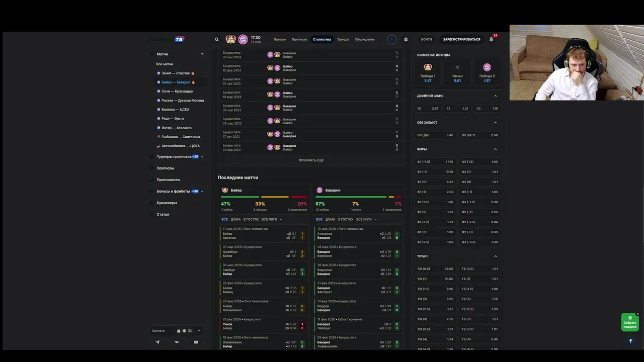Collapse the Тотал odds section
644x362 pixels.
pyautogui.click(x=495, y=256)
